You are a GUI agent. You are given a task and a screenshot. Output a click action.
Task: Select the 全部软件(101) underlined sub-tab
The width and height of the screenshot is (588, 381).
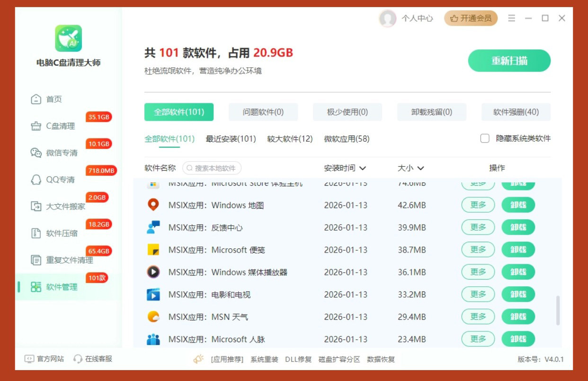[x=169, y=139]
